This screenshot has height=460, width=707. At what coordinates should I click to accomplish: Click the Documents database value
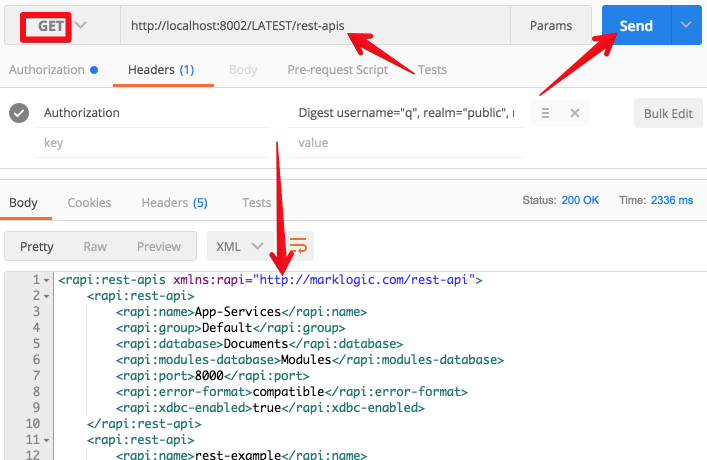click(256, 344)
